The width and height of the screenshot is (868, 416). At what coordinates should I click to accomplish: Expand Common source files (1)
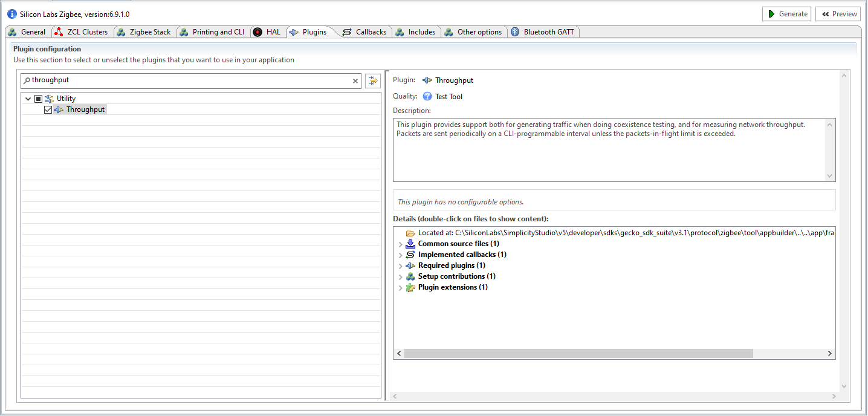pyautogui.click(x=400, y=244)
